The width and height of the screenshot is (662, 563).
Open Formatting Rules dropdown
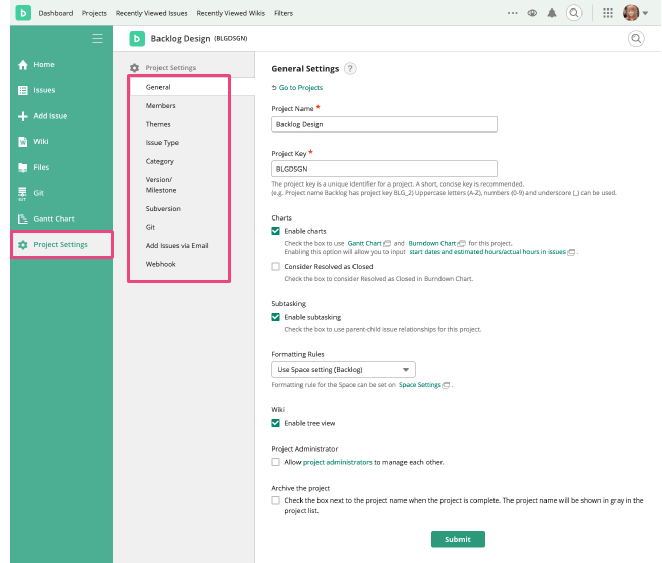(x=343, y=370)
